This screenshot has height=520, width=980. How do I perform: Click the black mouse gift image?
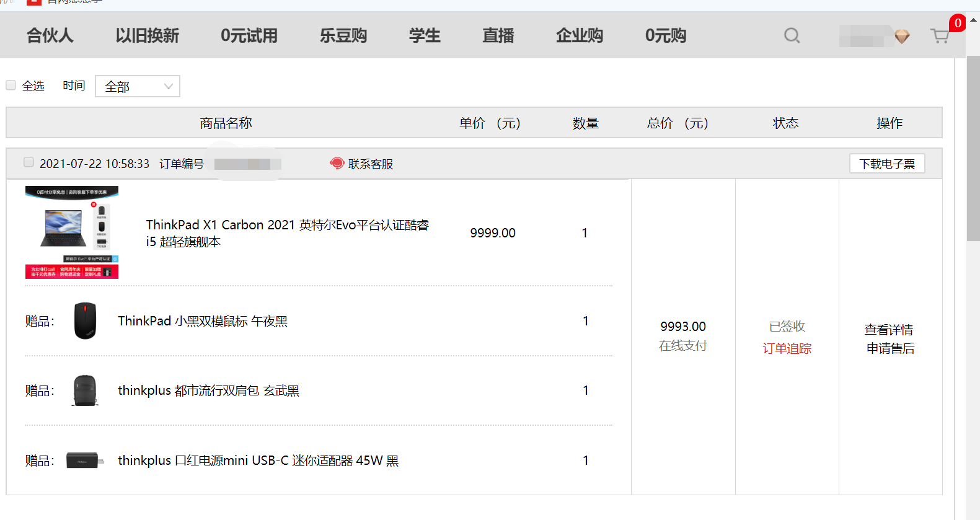pos(86,320)
